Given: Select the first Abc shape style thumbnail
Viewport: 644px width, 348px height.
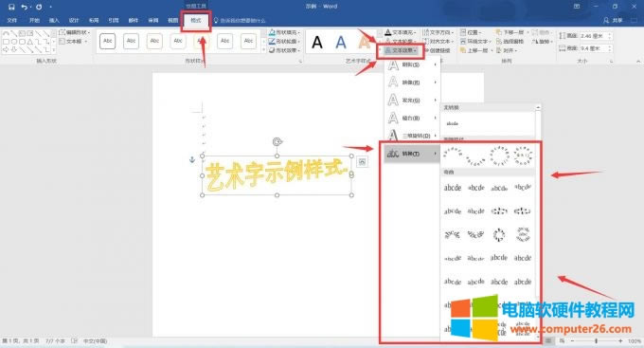Looking at the screenshot, I should [108, 41].
